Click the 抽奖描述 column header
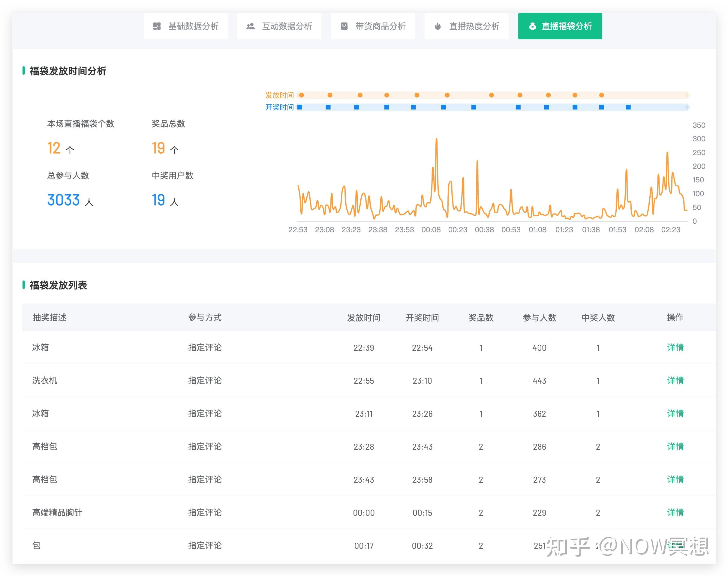Screen dimensions: 728x576 (x=49, y=318)
